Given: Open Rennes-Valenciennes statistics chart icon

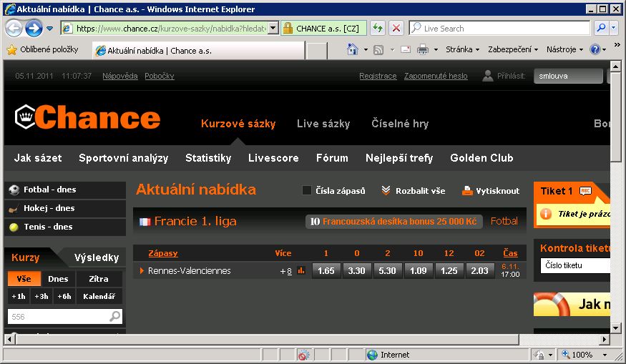Looking at the screenshot, I should [x=301, y=270].
